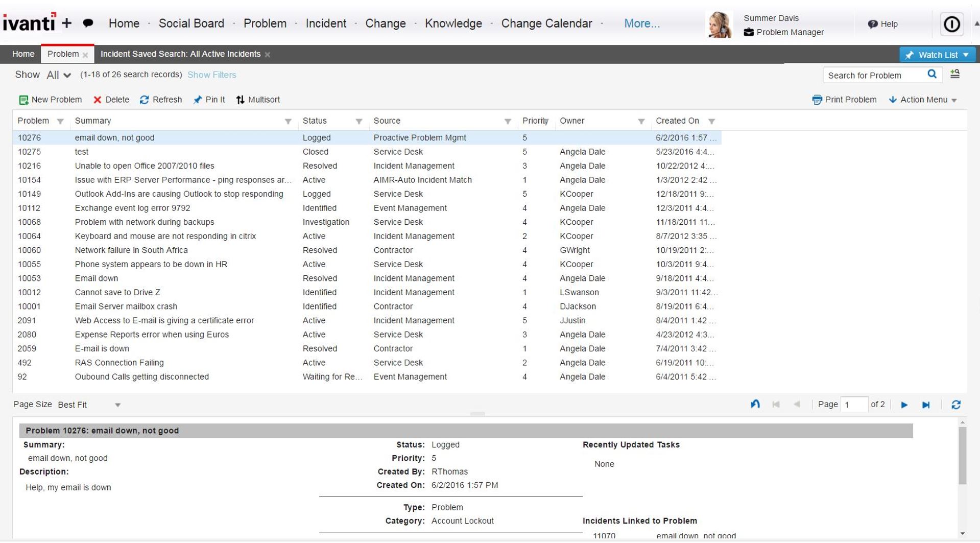Open filter for Source column
The image size is (980, 543).
(508, 121)
